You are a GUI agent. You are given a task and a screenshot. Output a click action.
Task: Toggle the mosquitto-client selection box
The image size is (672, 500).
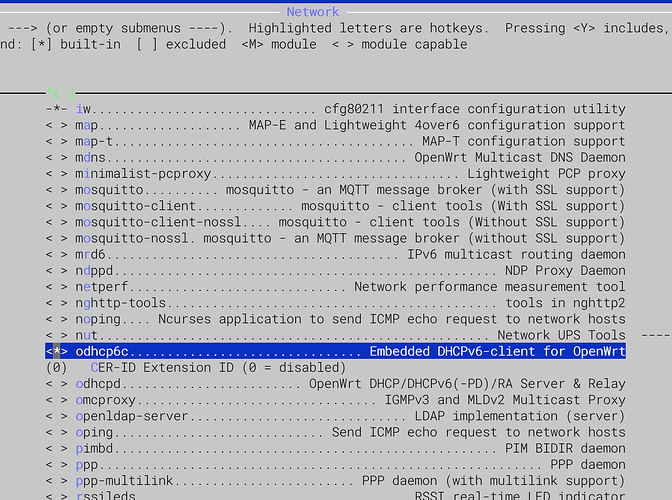click(x=57, y=206)
